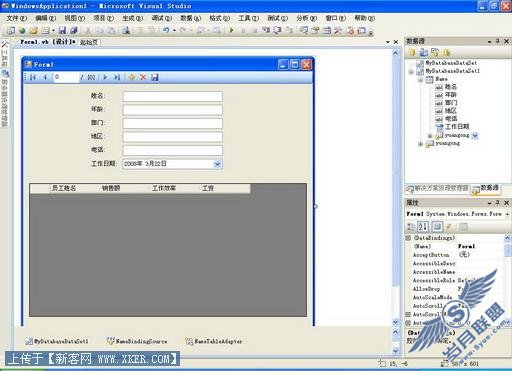Select the 数据源 panel tab

click(486, 189)
